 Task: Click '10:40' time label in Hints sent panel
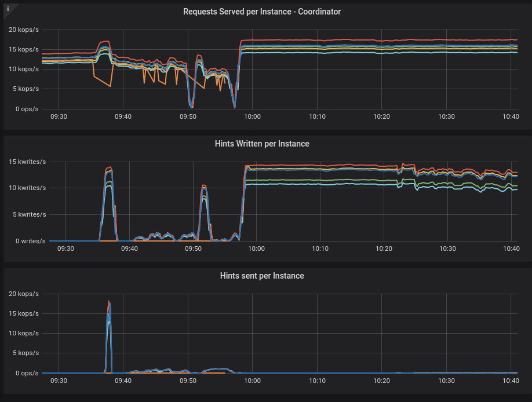[x=511, y=381]
